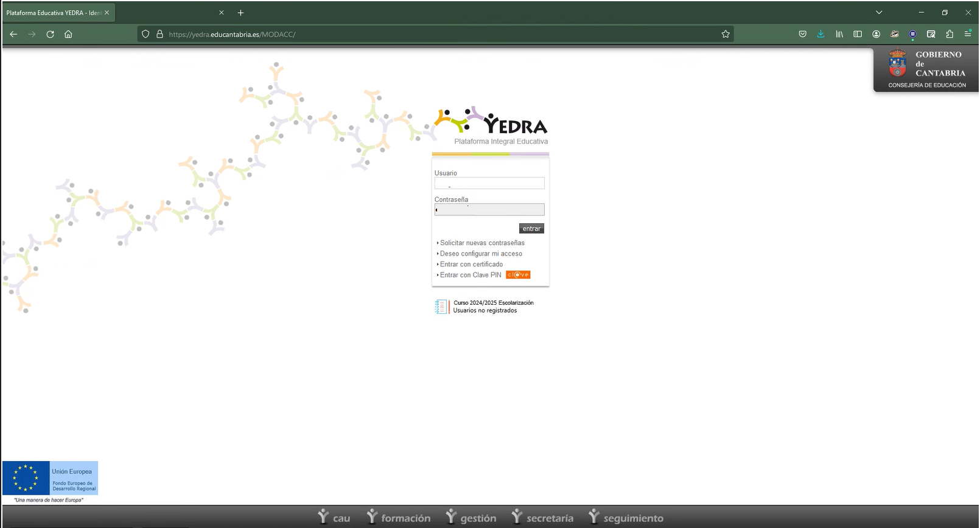Screen dimensions: 980x528
Task: Open the secretaría footer menu item
Action: (543, 517)
